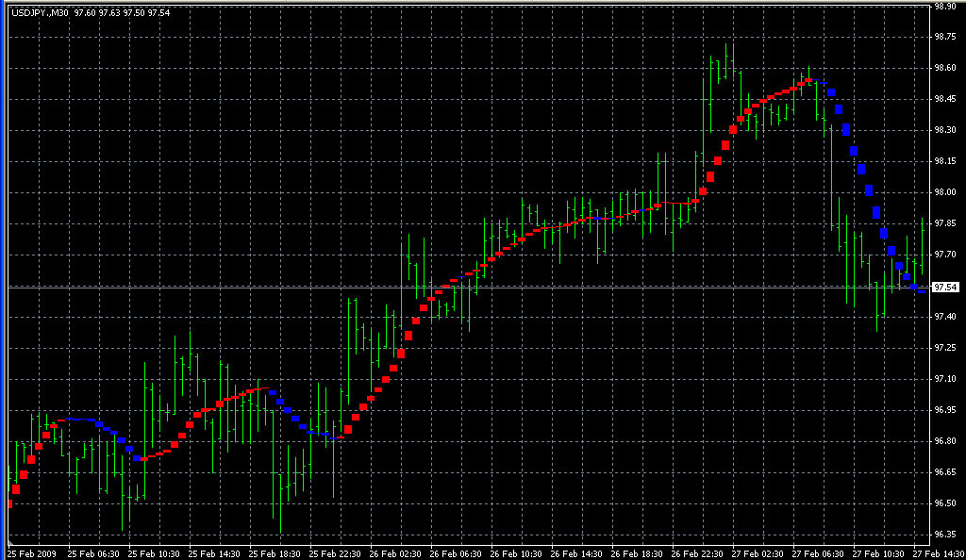The width and height of the screenshot is (966, 560).
Task: Click the 98.00 price axis label
Action: [x=945, y=192]
